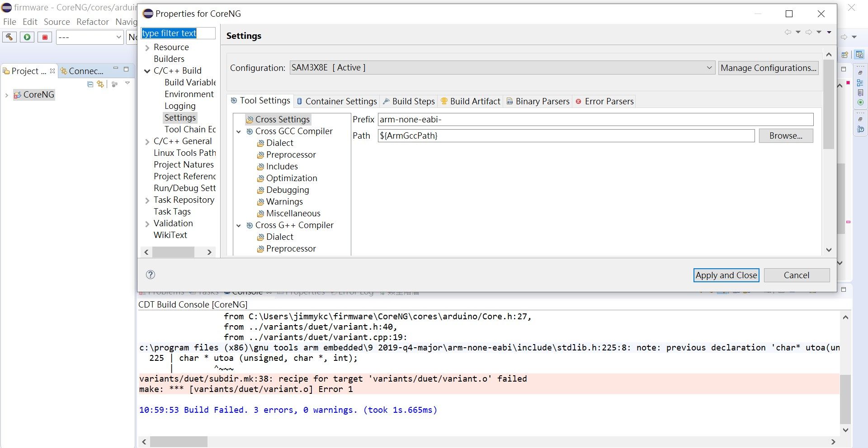Click the Forward arrow in Settings header
This screenshot has height=448, width=868.
808,32
